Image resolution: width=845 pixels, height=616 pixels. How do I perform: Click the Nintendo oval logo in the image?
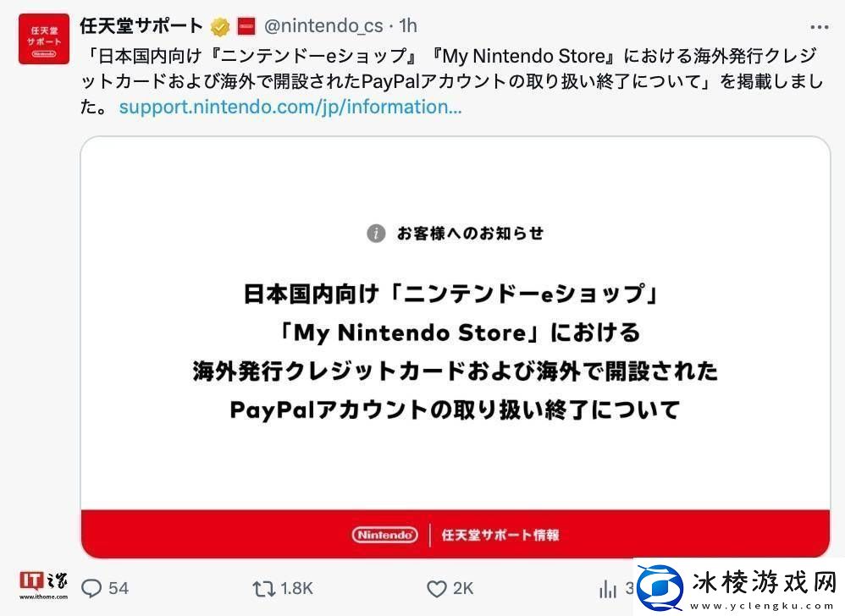[x=385, y=535]
